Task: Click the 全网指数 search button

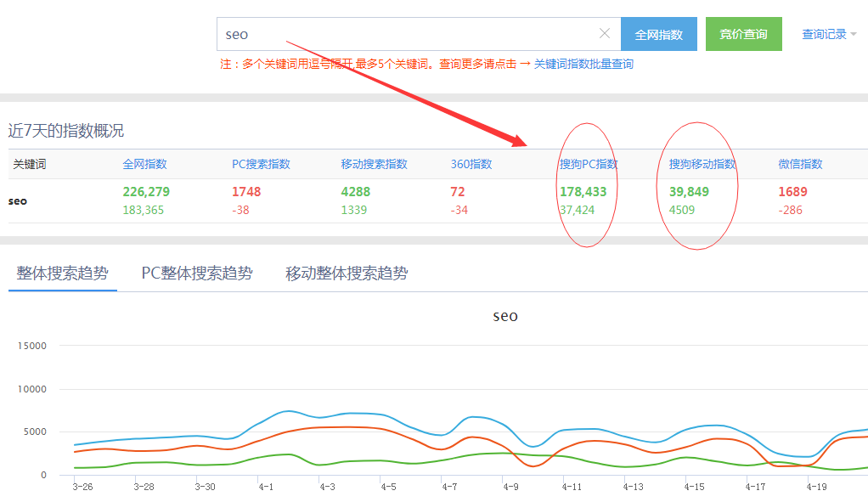Action: [658, 34]
